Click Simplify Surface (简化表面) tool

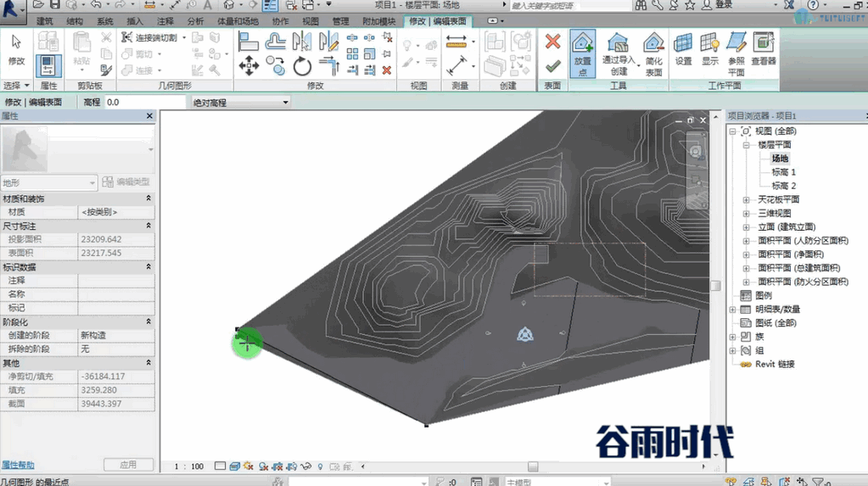pos(653,53)
